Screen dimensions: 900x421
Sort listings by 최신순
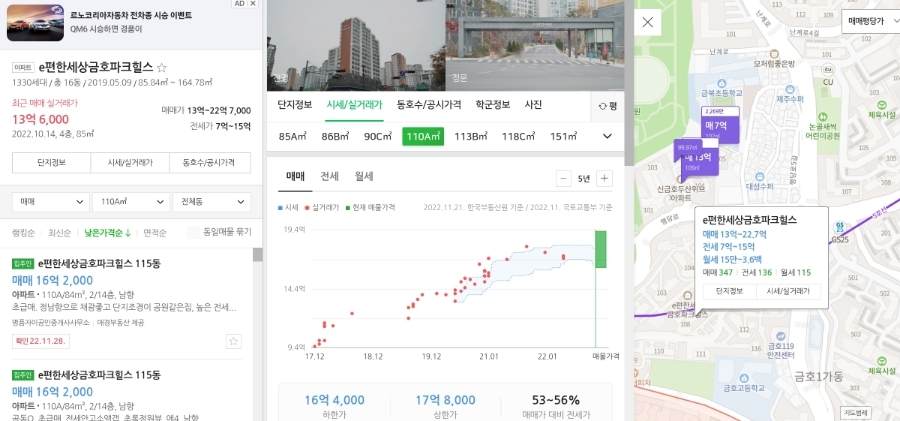[60, 233]
